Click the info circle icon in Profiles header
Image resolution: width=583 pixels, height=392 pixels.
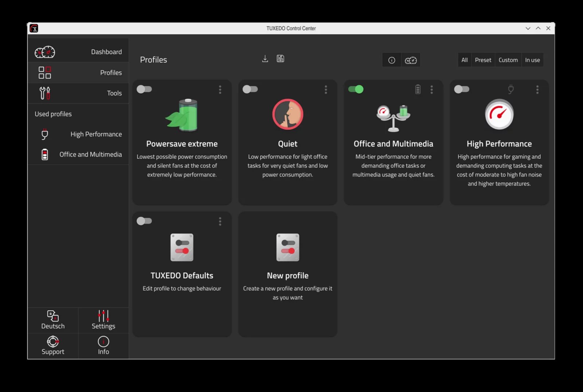[x=392, y=60]
